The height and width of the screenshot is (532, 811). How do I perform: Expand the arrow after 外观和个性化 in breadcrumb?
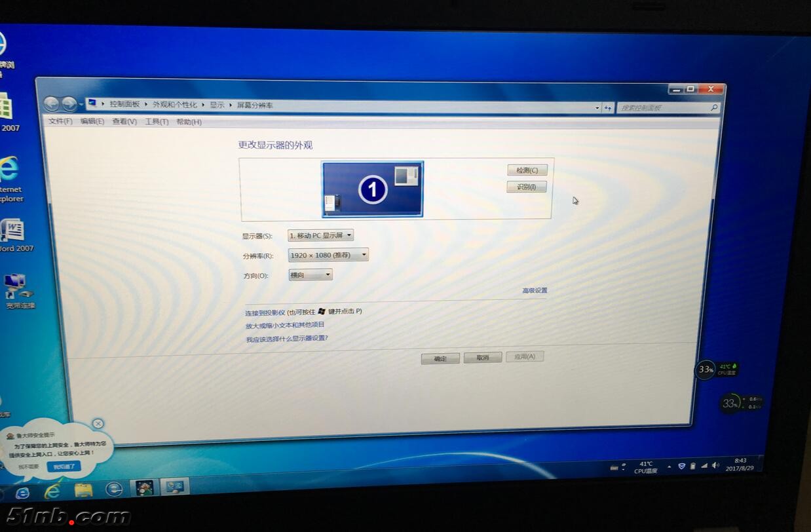[203, 105]
